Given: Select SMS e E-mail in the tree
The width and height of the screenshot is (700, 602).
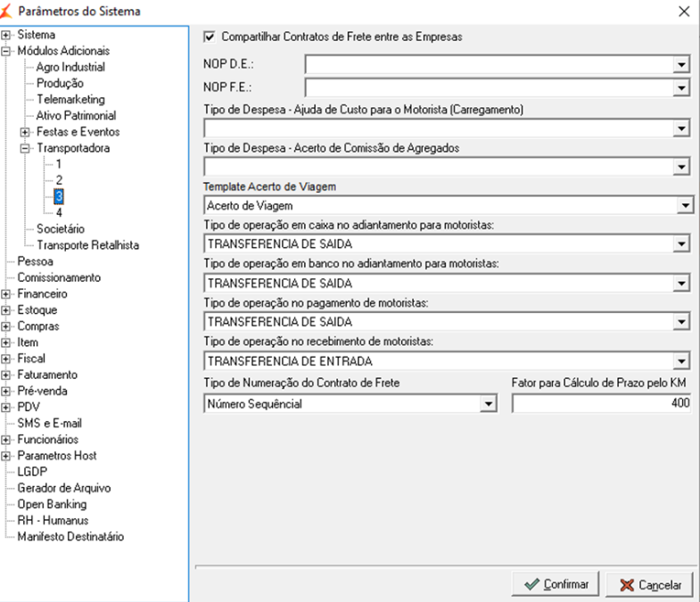Looking at the screenshot, I should [x=50, y=424].
